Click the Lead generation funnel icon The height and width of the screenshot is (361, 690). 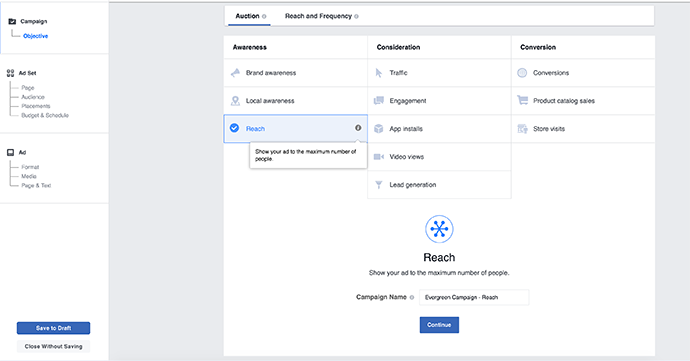tap(378, 185)
